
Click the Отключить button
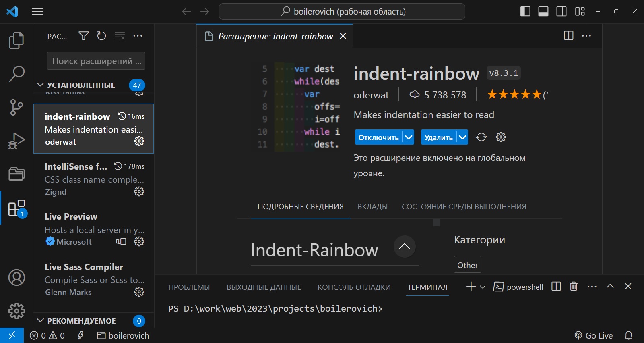point(378,137)
